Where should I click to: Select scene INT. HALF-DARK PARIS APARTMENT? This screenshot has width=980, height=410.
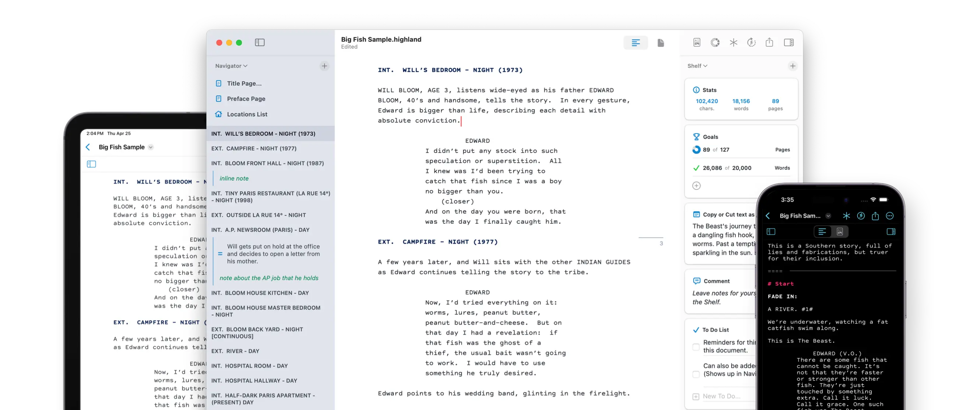(270, 399)
